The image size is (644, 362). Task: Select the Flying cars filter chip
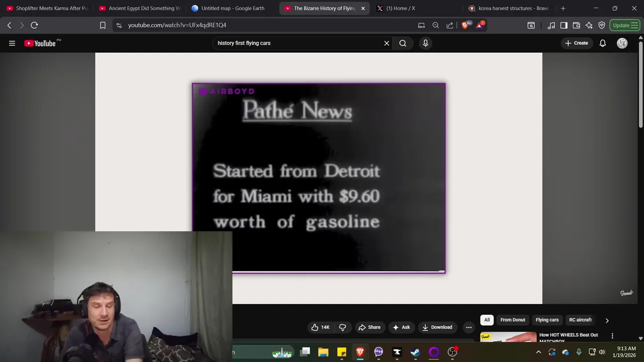(x=547, y=320)
